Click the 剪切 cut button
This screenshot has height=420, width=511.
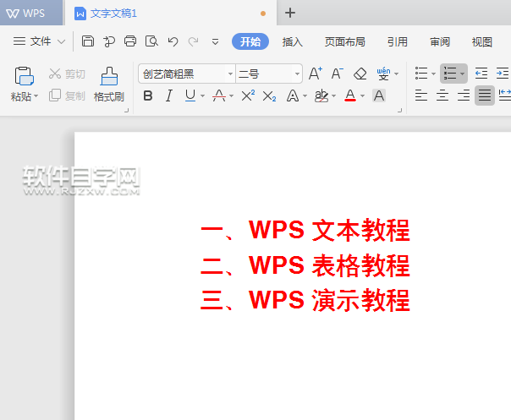[67, 74]
